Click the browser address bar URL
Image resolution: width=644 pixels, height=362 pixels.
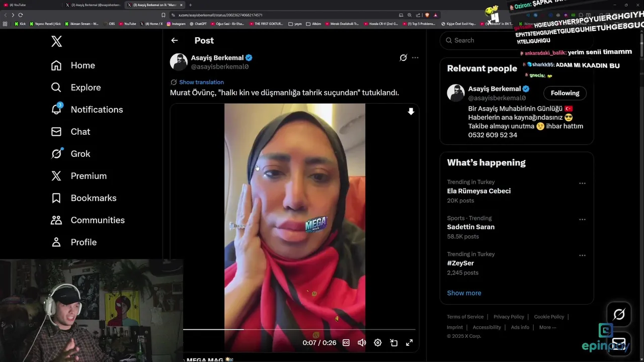tap(220, 15)
